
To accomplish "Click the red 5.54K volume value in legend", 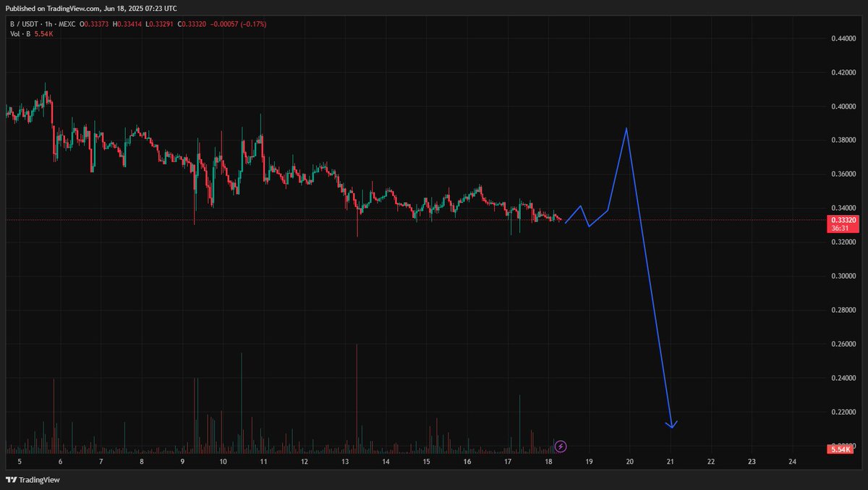I will coord(45,33).
